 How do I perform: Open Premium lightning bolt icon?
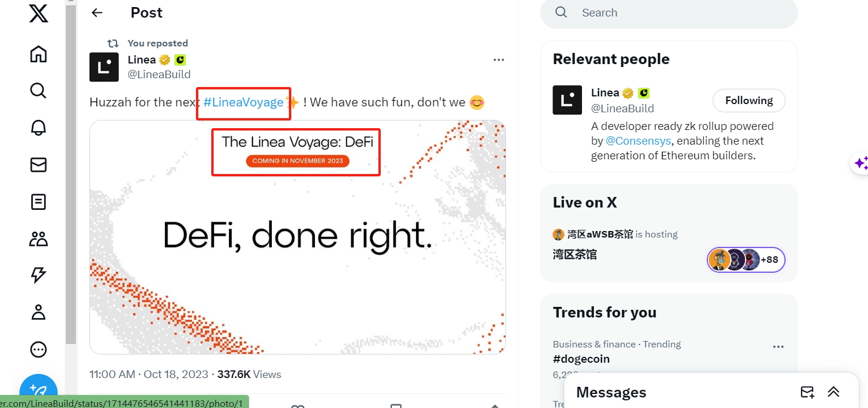coord(38,275)
